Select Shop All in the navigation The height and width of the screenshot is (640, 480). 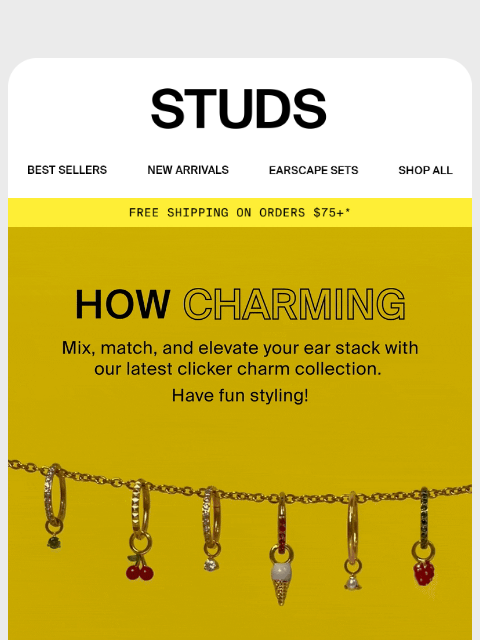click(425, 170)
